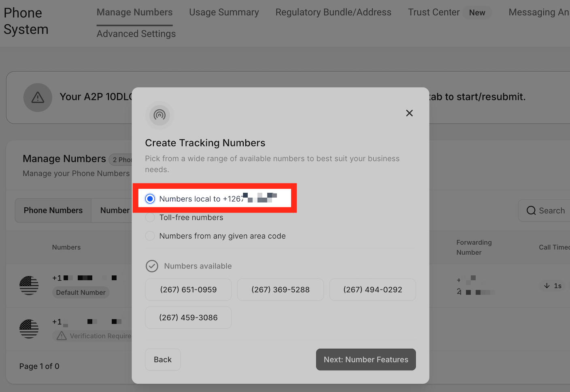Choose Numbers from any given area code
Viewport: 570px width, 392px height.
click(x=150, y=236)
